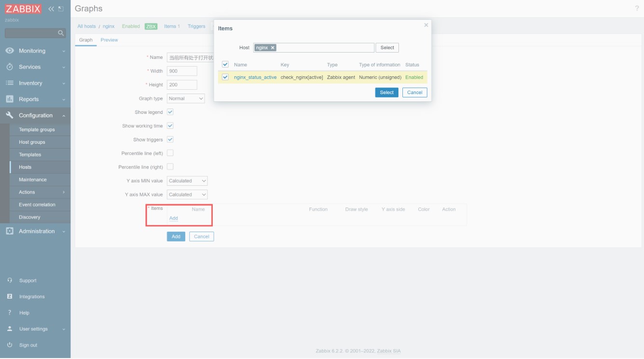
Task: Click the User settings person icon
Action: tap(10, 329)
